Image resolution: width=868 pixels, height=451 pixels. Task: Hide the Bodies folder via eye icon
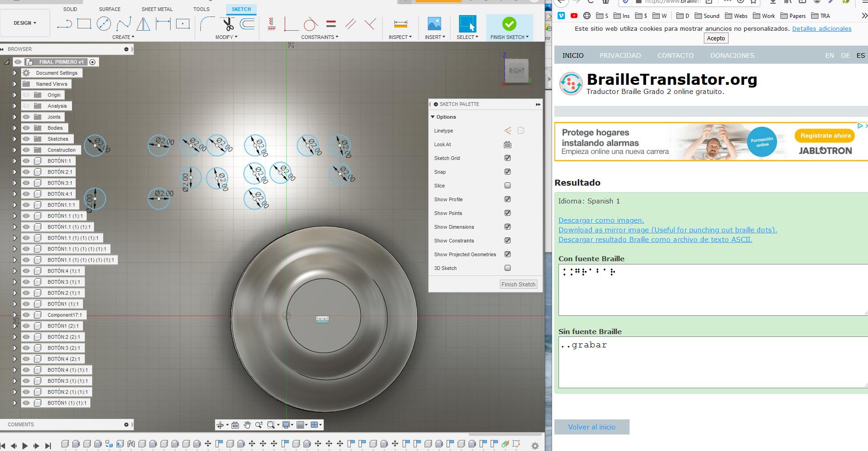(26, 128)
